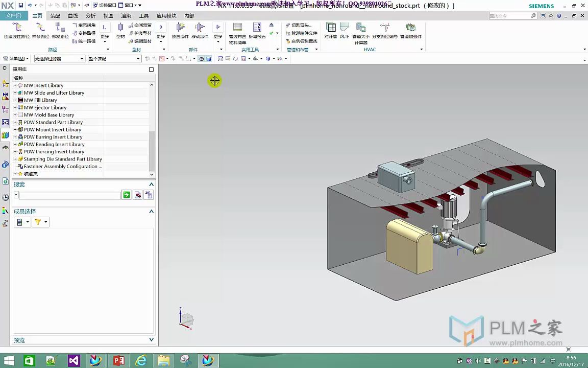Screen dimensions: 588x368
Task: Switch to the 渲染 ribbon tab
Action: pyautogui.click(x=126, y=15)
